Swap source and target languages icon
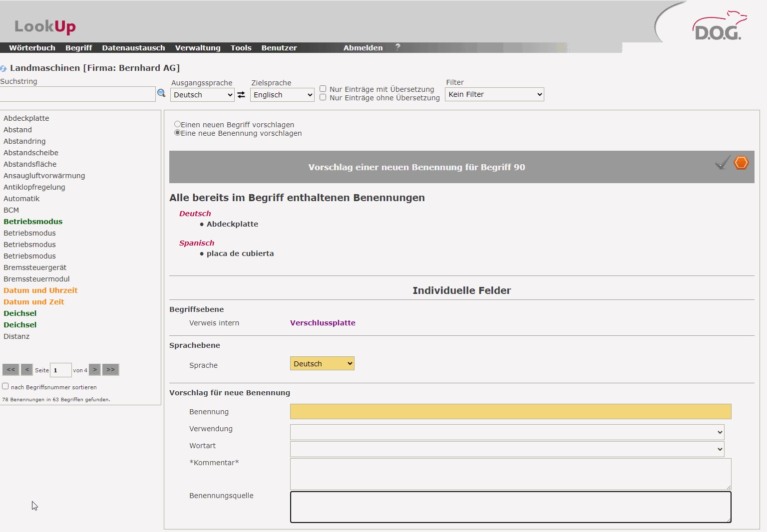The height and width of the screenshot is (532, 767). coord(241,95)
